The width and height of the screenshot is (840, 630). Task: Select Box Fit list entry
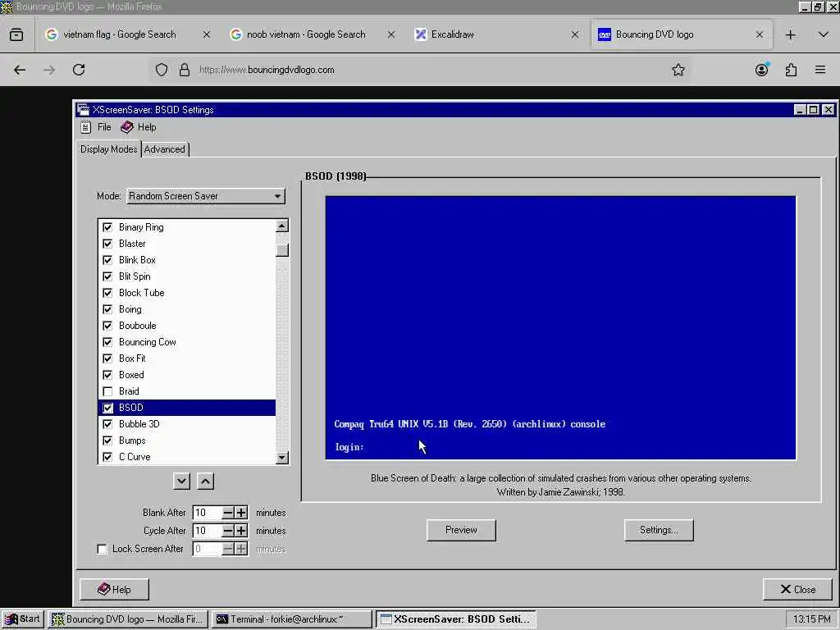coord(187,358)
